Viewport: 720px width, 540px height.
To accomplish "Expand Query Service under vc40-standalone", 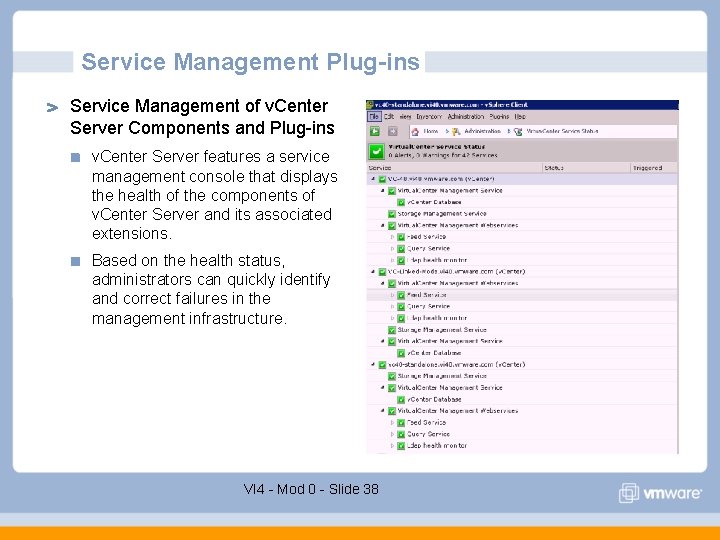I will (392, 434).
